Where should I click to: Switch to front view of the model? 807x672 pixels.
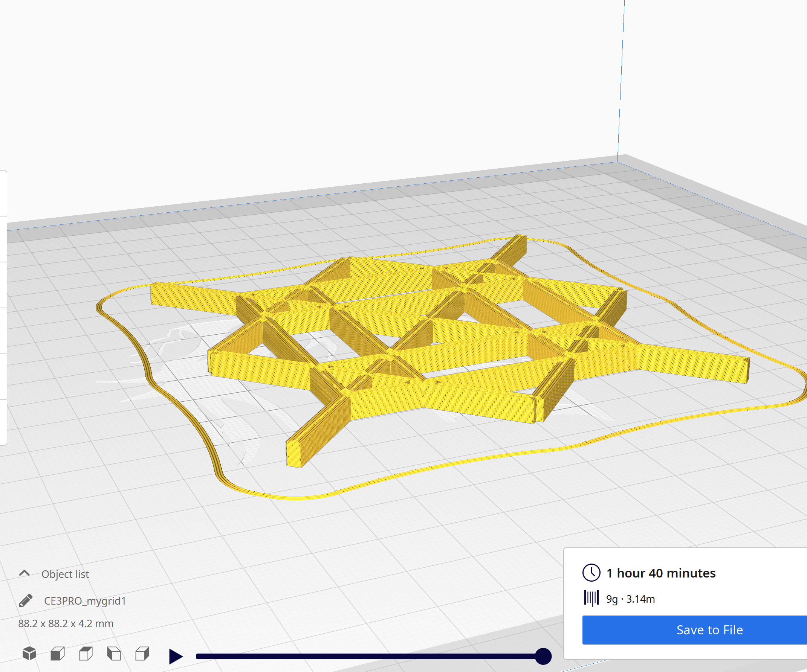(58, 654)
